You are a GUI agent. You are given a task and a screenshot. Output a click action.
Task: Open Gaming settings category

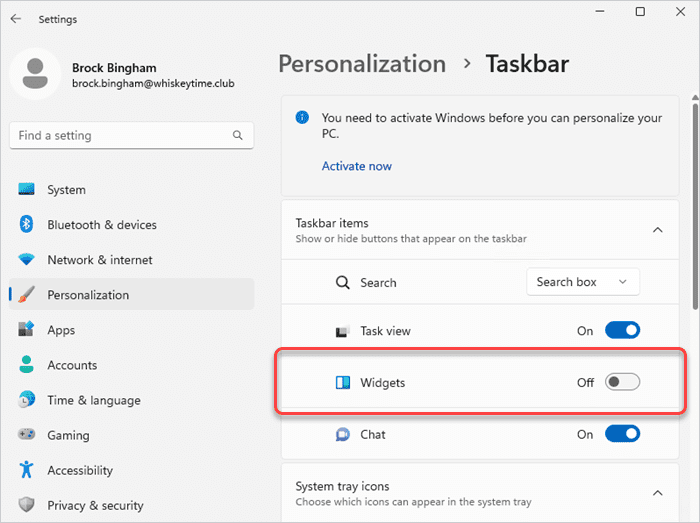tap(132, 435)
